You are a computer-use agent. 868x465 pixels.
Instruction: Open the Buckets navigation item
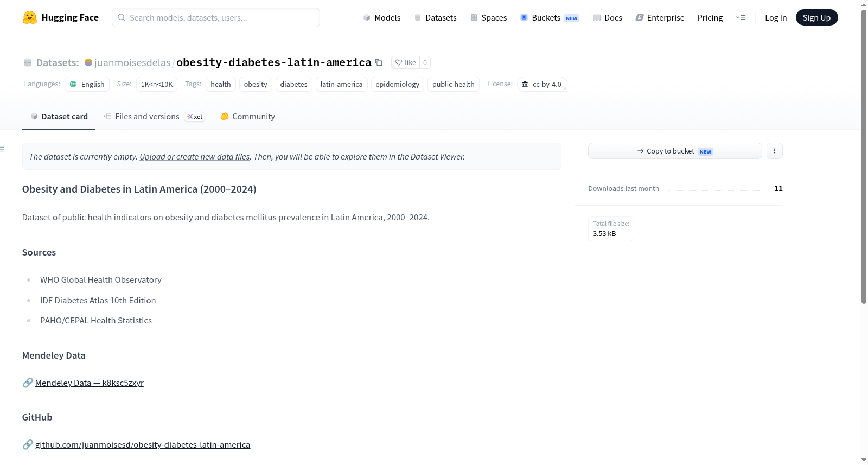point(550,17)
